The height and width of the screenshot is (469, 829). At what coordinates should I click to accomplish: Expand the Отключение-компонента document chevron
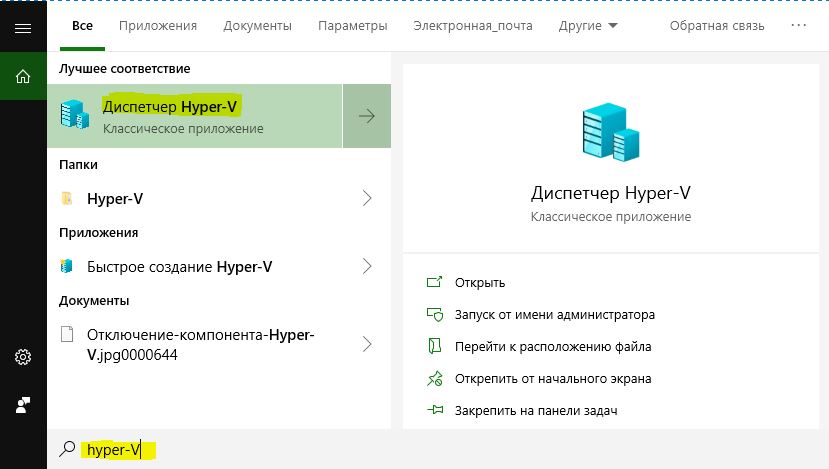[x=367, y=344]
